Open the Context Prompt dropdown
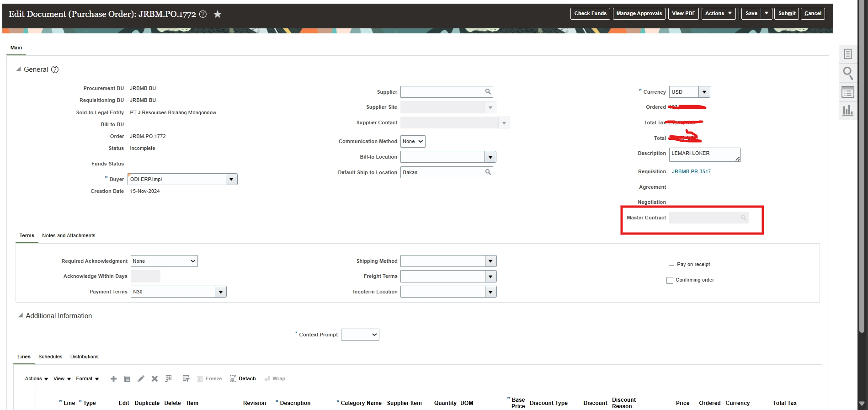Image resolution: width=868 pixels, height=410 pixels. click(x=360, y=335)
